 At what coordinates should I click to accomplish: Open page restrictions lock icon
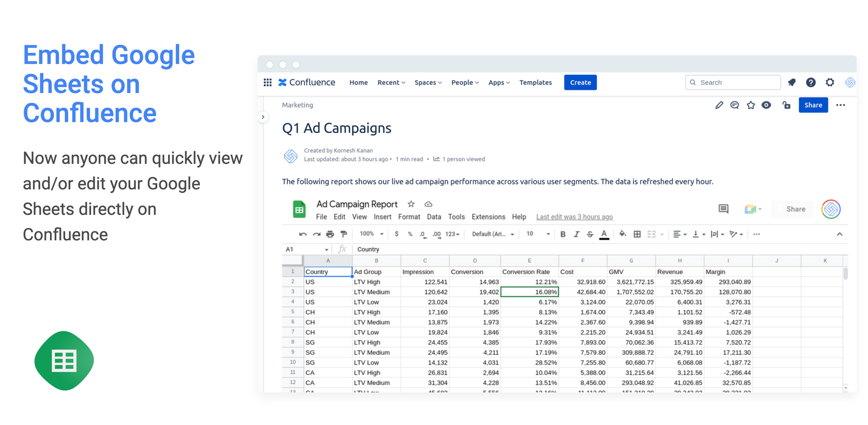786,105
